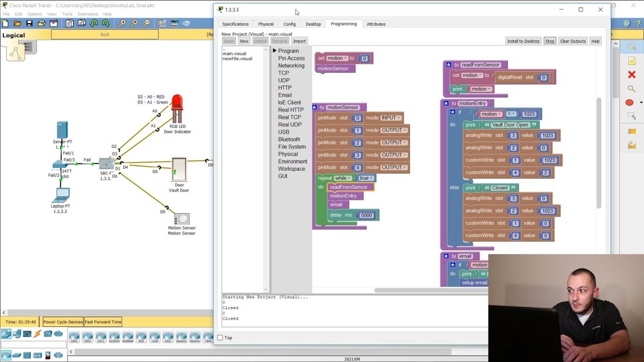Image resolution: width=644 pixels, height=362 pixels.
Task: Click the Laptop-PT device on canvas
Action: (61, 195)
